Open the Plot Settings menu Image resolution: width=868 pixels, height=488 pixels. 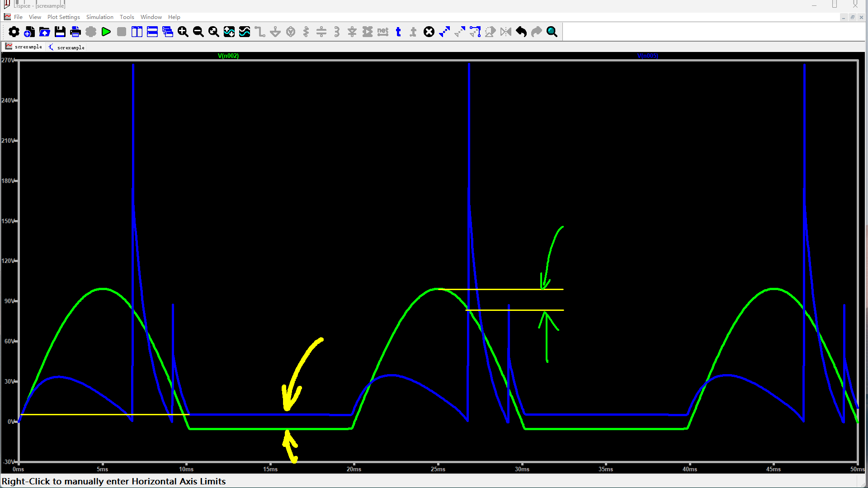pos(63,17)
